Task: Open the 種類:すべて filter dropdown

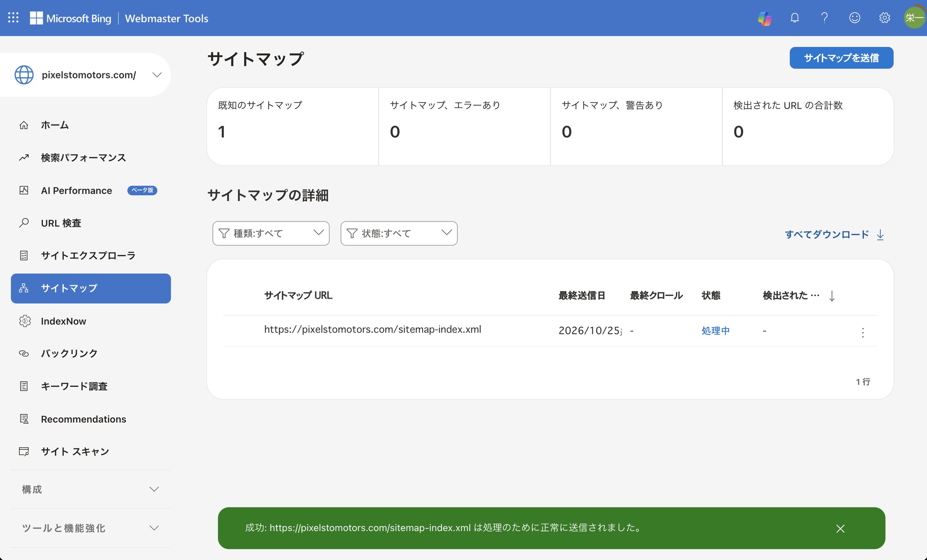Action: (x=271, y=233)
